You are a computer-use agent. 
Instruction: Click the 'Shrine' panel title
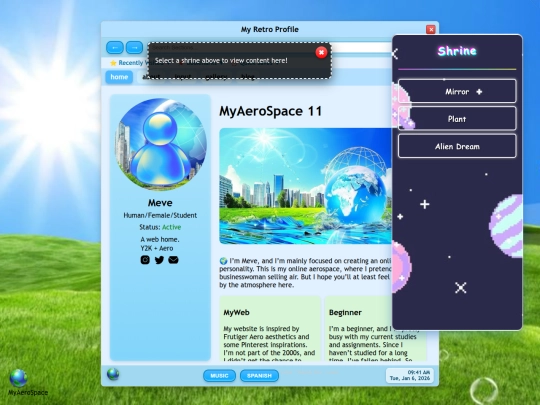coord(457,51)
